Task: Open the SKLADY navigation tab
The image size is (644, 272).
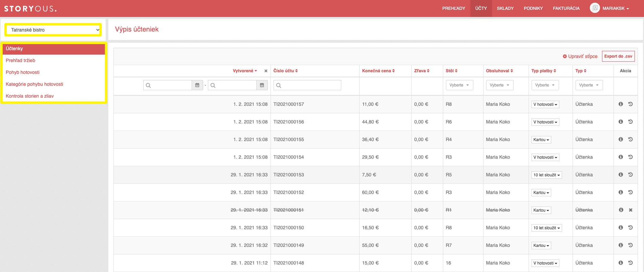Action: tap(505, 8)
